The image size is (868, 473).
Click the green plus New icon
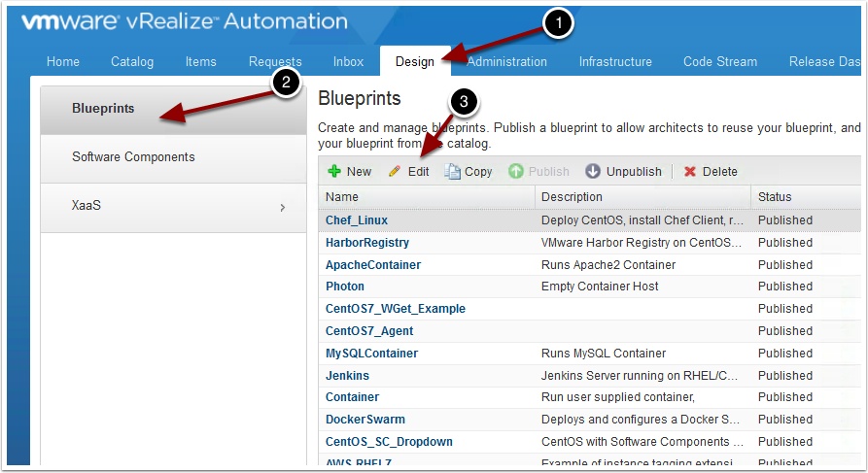tap(334, 171)
